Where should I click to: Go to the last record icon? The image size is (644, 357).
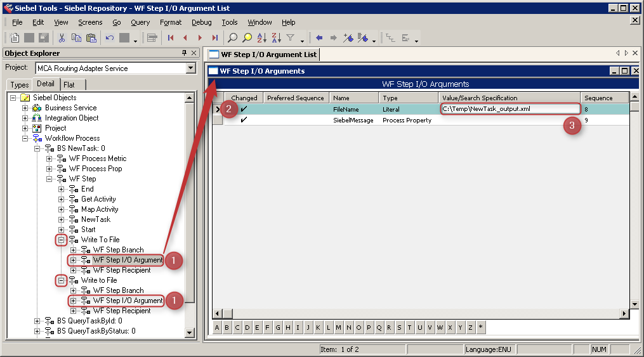pyautogui.click(x=215, y=38)
